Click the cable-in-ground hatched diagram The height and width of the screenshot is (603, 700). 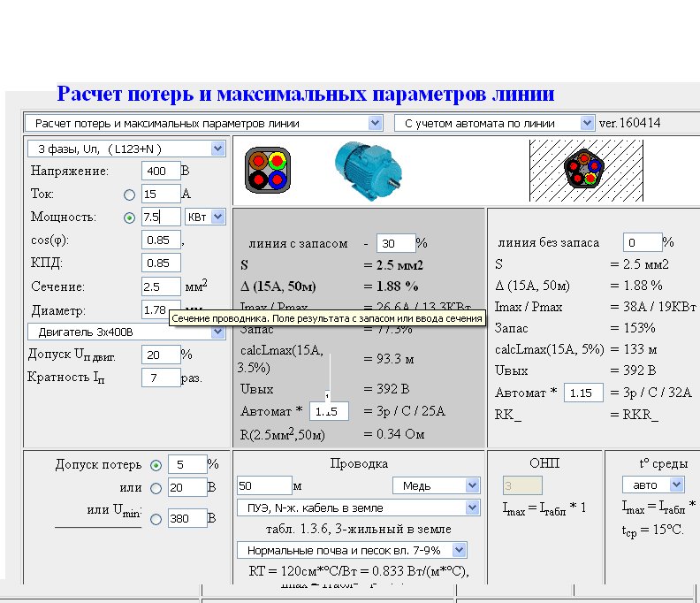pyautogui.click(x=586, y=170)
